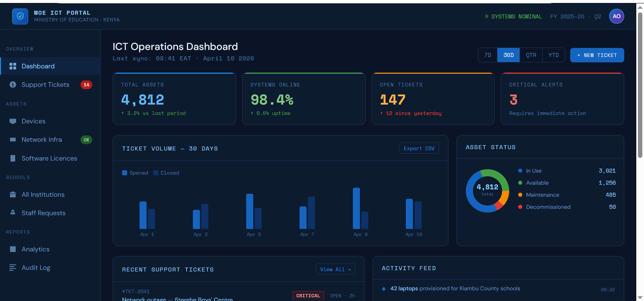The height and width of the screenshot is (301, 644).
Task: Click the Analytics sidebar icon
Action: coord(13,249)
